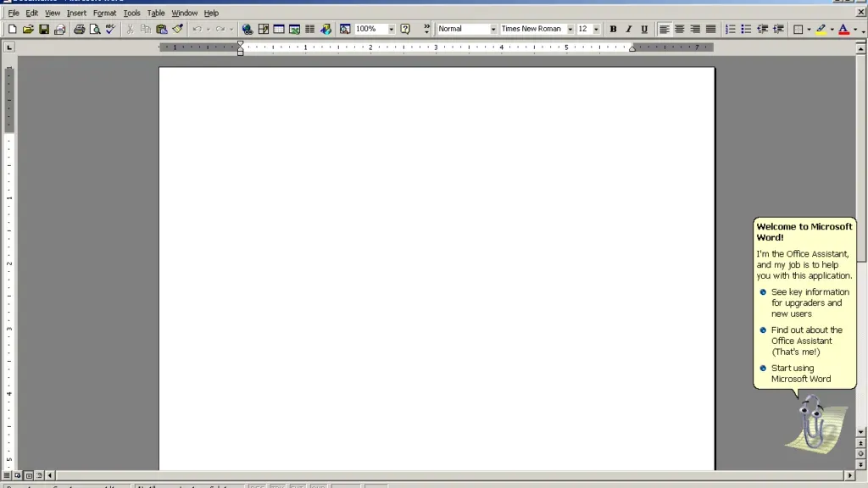Screen dimensions: 868x488
Task: Expand the Undo history dropdown arrow
Action: [209, 30]
